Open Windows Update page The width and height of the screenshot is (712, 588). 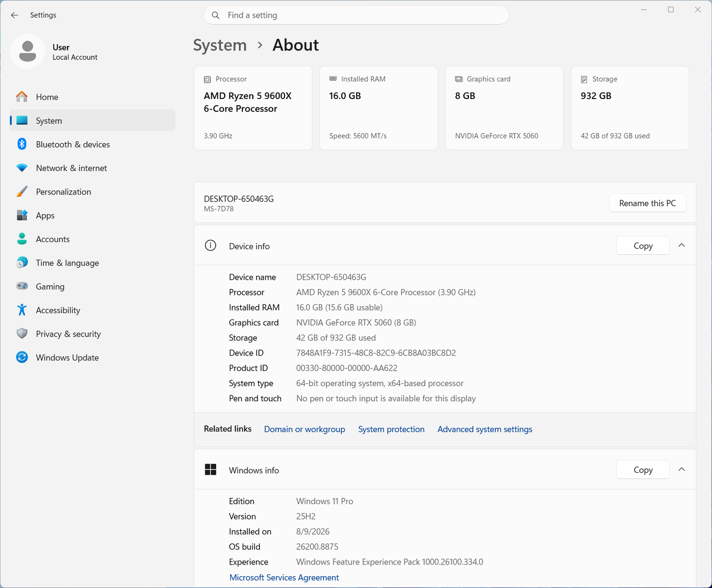[93, 358]
